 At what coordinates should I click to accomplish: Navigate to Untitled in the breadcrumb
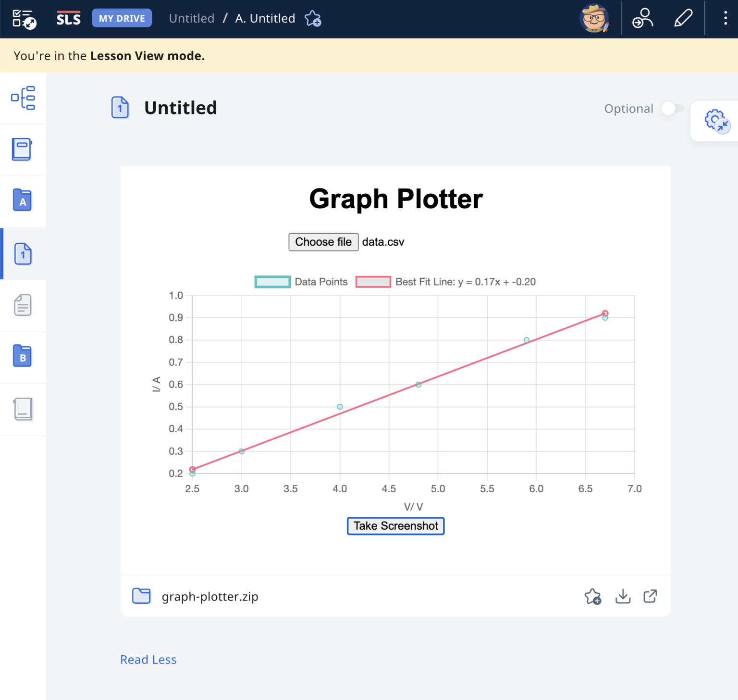pyautogui.click(x=191, y=18)
